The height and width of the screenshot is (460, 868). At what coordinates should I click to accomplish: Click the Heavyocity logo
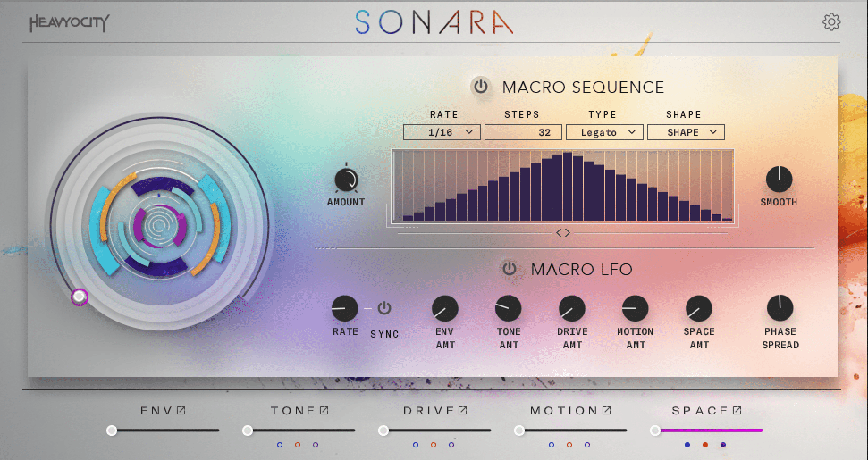tap(69, 23)
